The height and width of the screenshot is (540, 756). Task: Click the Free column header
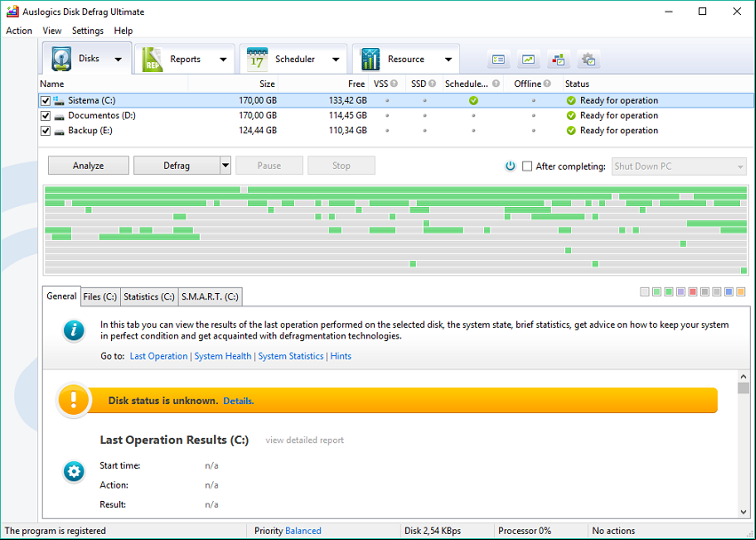(x=323, y=83)
